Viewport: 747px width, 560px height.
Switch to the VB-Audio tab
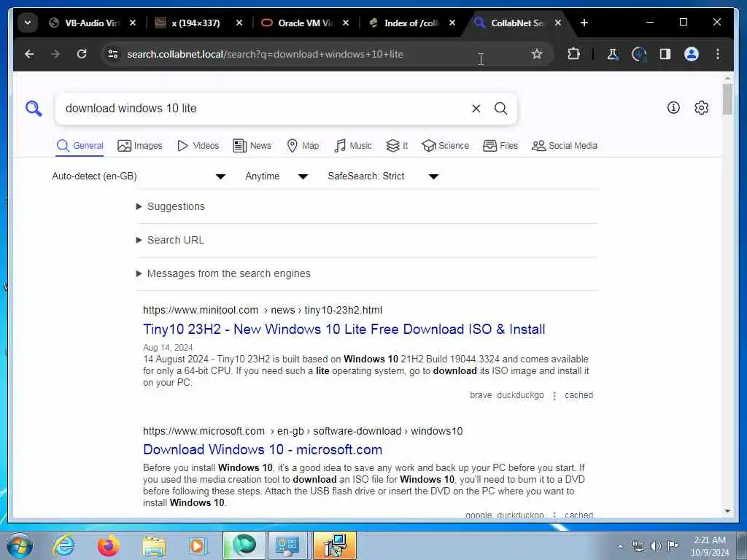(x=85, y=23)
